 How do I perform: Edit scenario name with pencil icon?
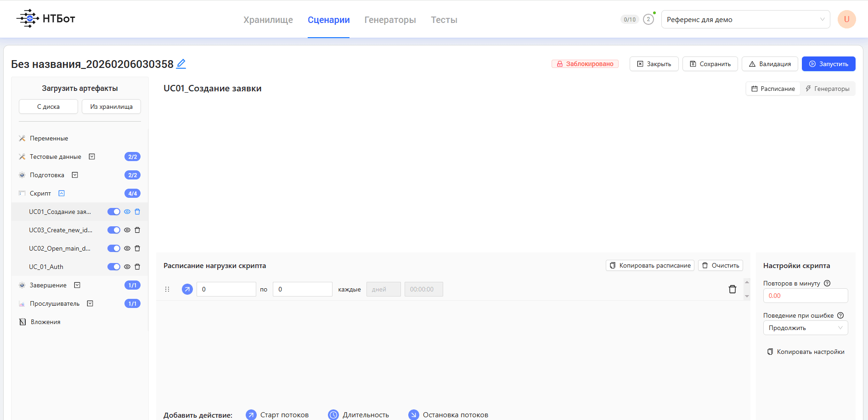coord(181,64)
